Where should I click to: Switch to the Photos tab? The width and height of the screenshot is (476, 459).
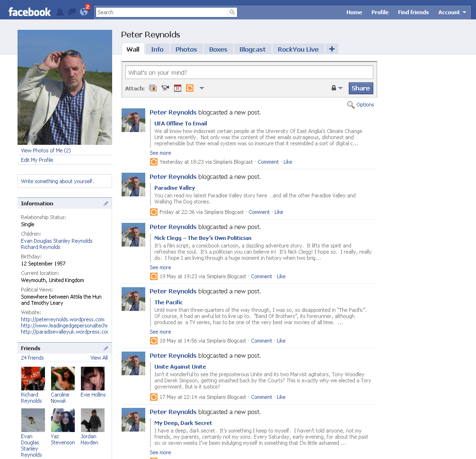186,49
